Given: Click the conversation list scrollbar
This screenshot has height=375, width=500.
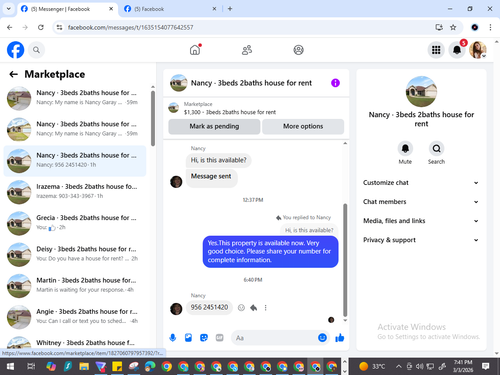Looking at the screenshot, I should 153,118.
